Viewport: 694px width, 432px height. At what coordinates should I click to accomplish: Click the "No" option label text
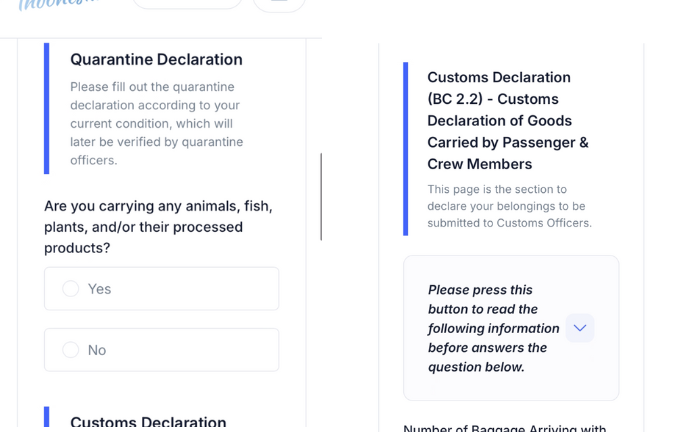click(97, 350)
